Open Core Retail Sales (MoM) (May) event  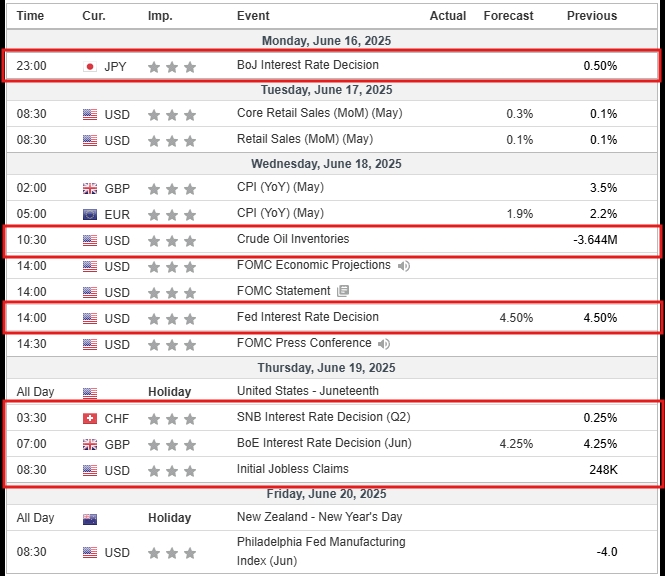click(x=319, y=113)
